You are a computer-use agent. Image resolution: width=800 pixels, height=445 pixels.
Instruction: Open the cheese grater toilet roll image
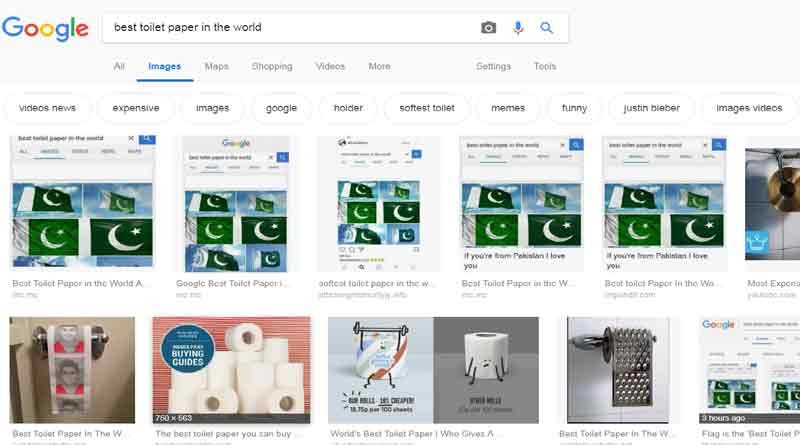click(618, 370)
